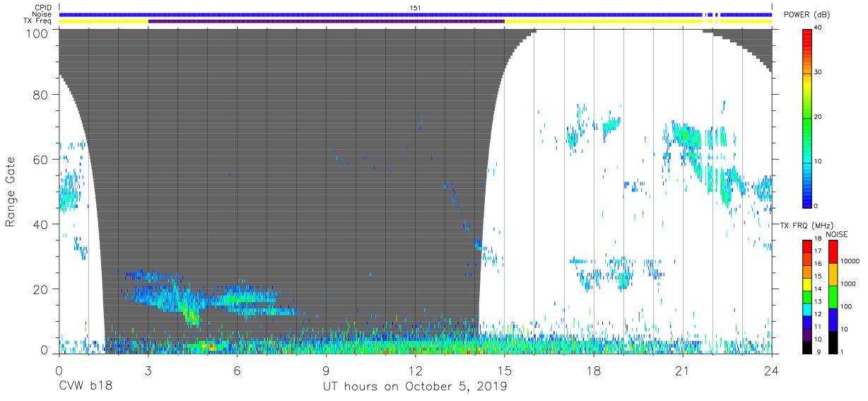The height and width of the screenshot is (401, 868).
Task: Click the Range Gate y-axis title
Action: tap(11, 192)
